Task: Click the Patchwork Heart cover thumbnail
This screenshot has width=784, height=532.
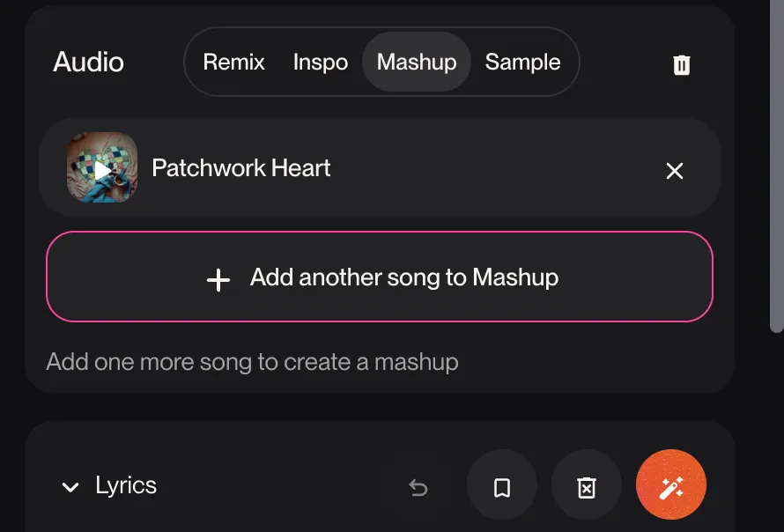Action: tap(102, 167)
